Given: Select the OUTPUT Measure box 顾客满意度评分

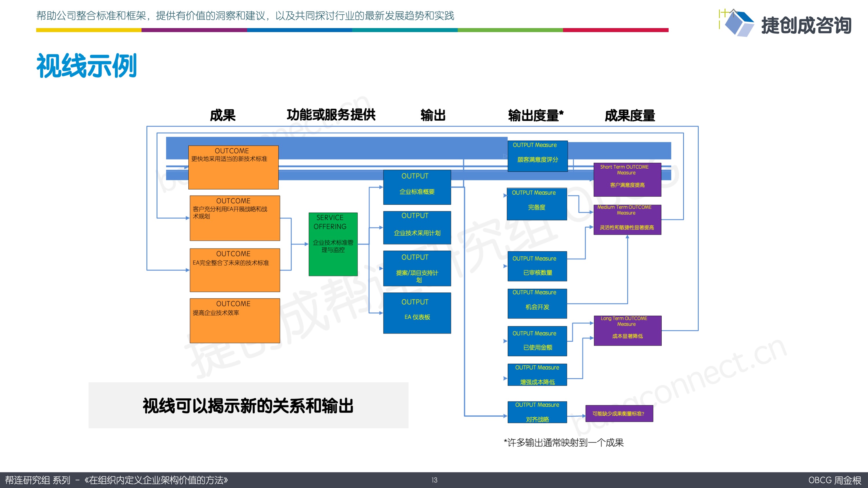Looking at the screenshot, I should pyautogui.click(x=537, y=156).
